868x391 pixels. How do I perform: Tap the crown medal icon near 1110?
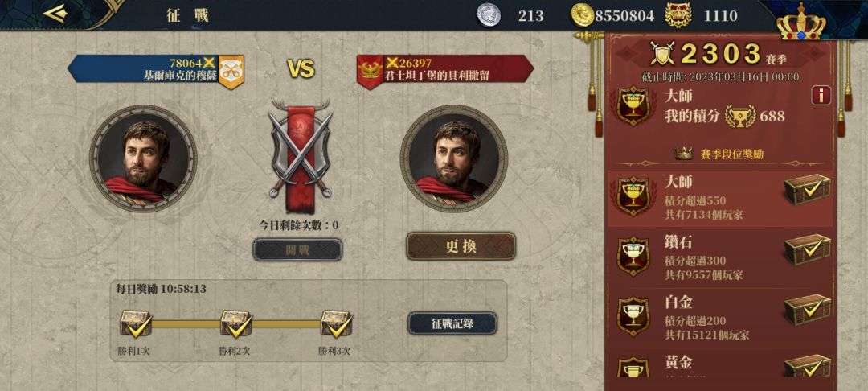coord(678,15)
